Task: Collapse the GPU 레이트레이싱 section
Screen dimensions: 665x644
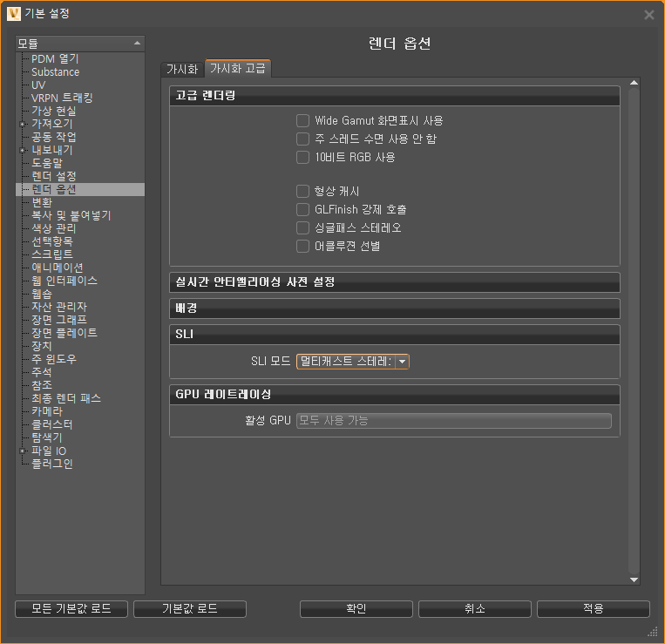Action: coord(395,394)
